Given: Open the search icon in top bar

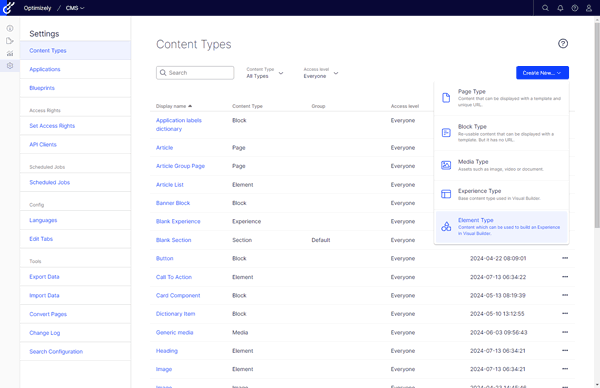Looking at the screenshot, I should click(x=545, y=8).
